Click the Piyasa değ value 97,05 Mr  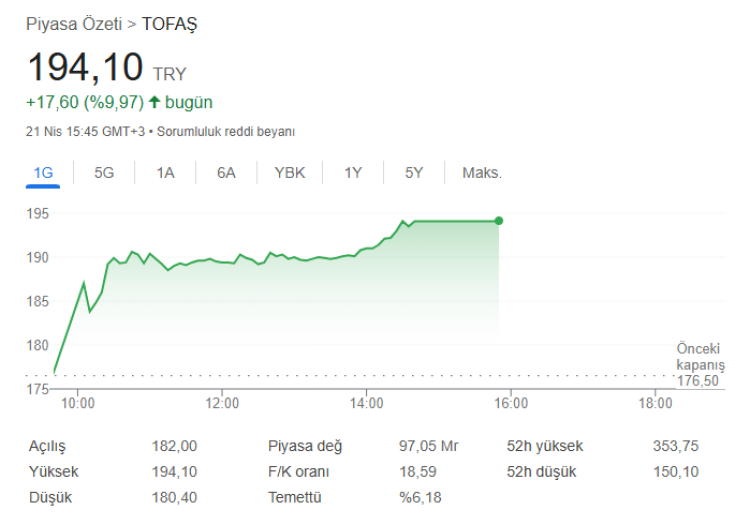tap(429, 446)
